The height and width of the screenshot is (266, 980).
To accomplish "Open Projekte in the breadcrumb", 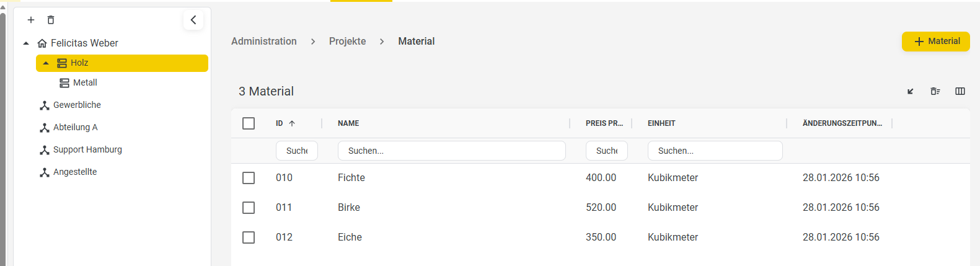I will pos(348,41).
